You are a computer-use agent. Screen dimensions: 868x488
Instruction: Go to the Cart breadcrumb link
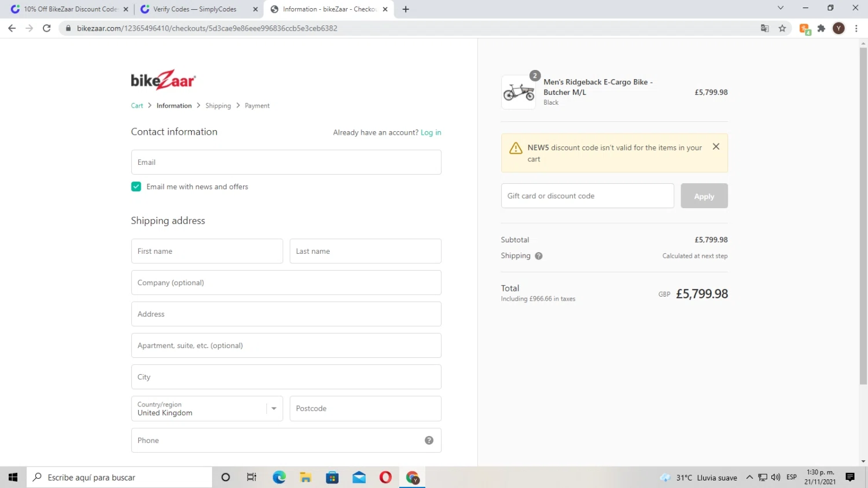137,106
